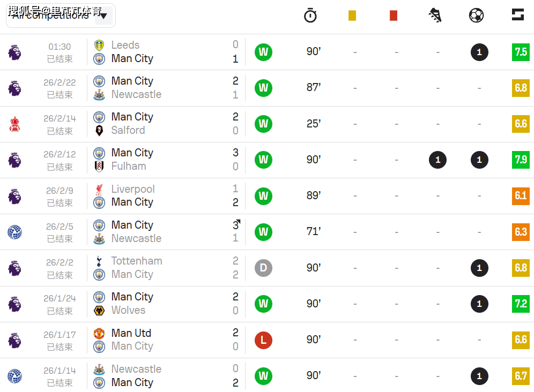Click the Leeds club crest
This screenshot has height=392, width=534.
point(99,45)
